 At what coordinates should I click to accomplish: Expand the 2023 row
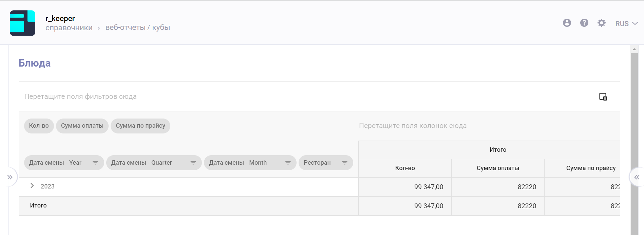point(32,186)
